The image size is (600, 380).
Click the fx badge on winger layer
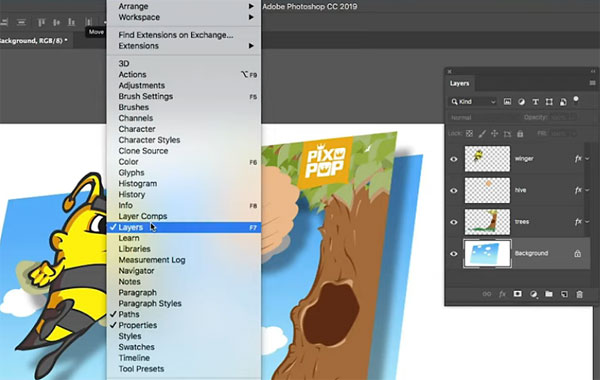coord(578,158)
